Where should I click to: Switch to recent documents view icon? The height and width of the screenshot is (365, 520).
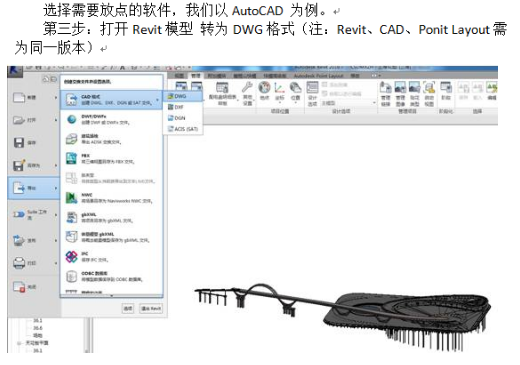[x=46, y=79]
